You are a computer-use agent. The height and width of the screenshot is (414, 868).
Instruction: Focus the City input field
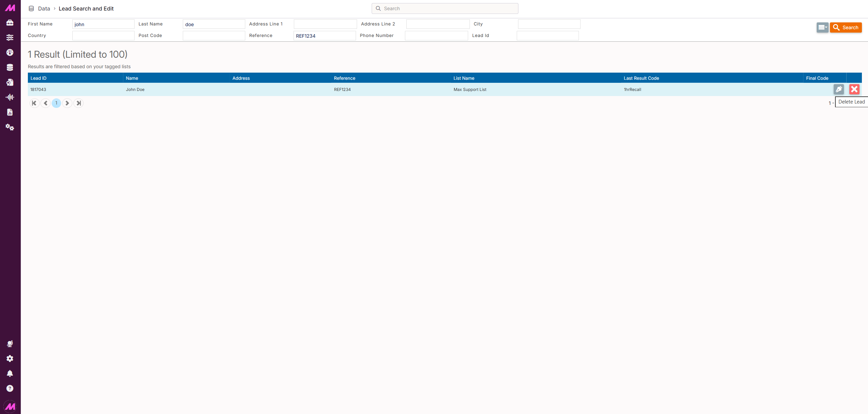pos(549,24)
